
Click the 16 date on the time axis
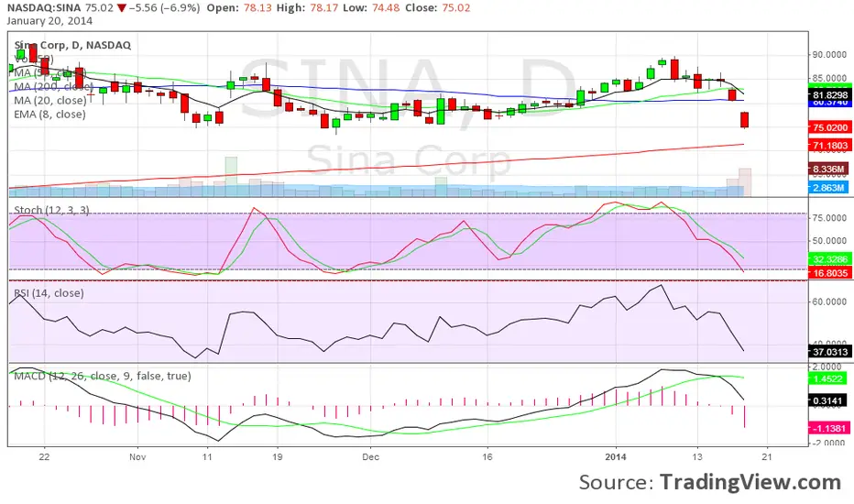click(487, 456)
